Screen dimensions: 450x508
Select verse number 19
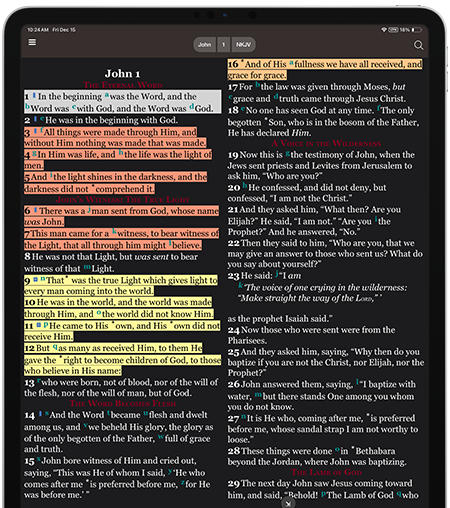(x=233, y=155)
